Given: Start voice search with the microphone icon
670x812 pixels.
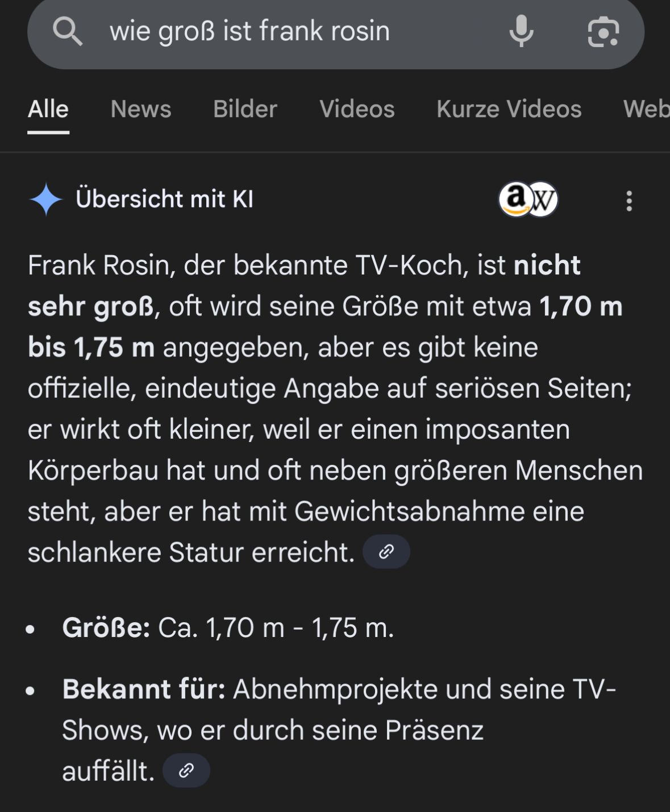Looking at the screenshot, I should (x=521, y=31).
